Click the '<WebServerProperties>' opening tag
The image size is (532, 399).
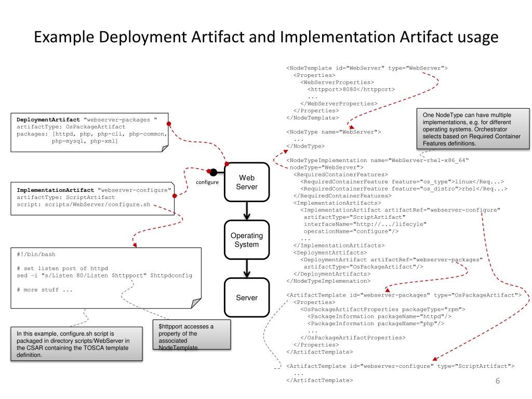(x=337, y=83)
